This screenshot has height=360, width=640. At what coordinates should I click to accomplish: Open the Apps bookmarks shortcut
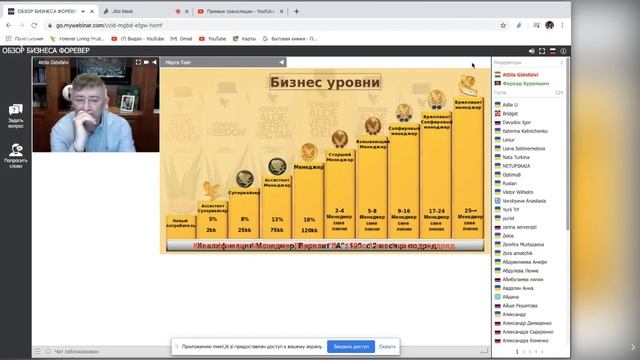24,39
